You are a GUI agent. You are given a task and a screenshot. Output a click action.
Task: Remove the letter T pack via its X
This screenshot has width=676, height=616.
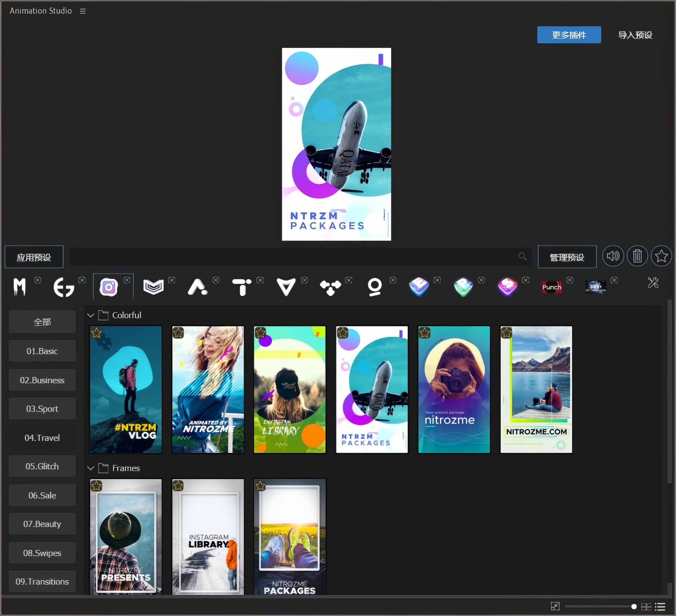(260, 280)
